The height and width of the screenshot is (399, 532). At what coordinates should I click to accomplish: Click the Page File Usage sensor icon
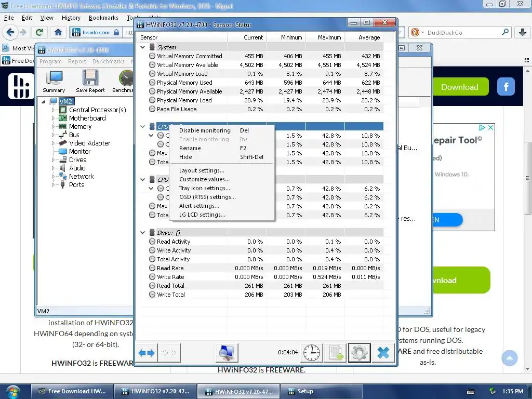[152, 109]
